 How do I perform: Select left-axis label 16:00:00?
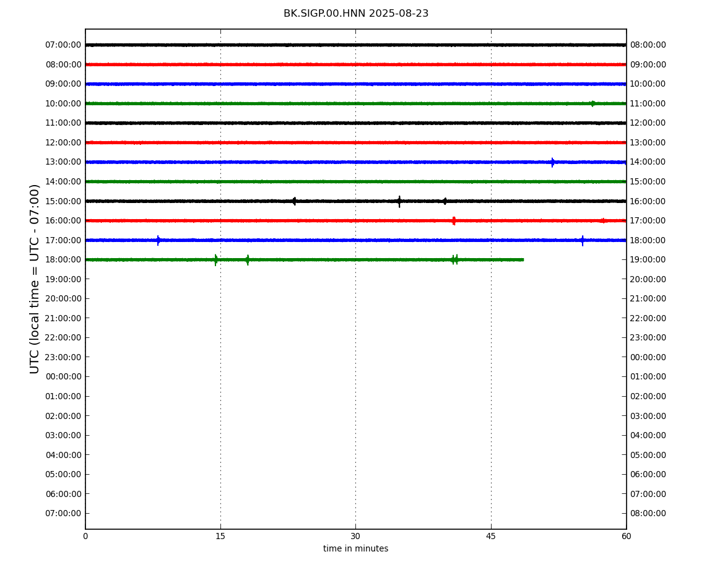click(63, 221)
